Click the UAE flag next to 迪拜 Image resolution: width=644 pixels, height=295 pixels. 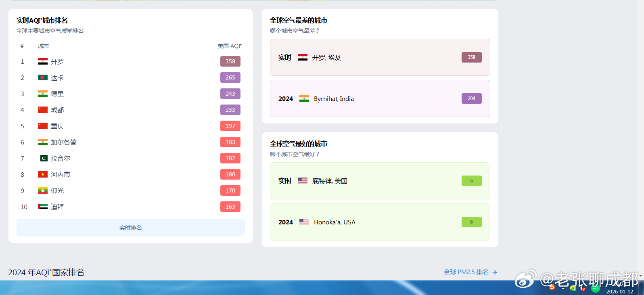coord(43,207)
